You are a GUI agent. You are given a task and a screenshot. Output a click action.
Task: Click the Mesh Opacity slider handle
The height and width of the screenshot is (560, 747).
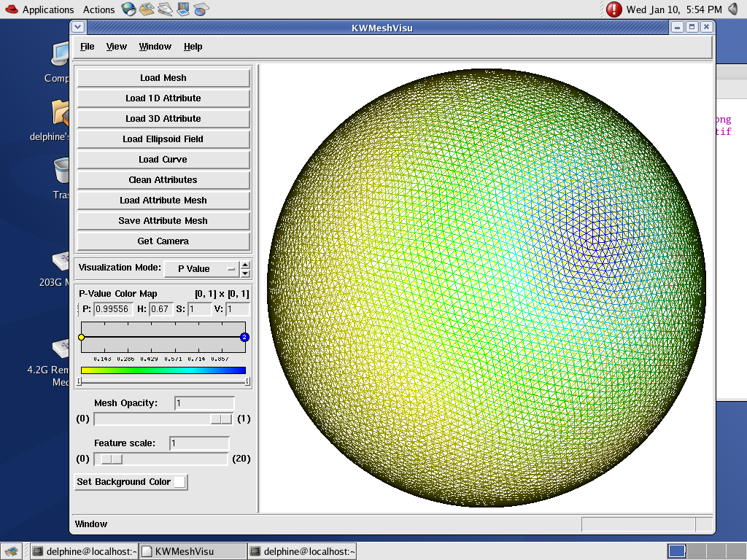221,419
